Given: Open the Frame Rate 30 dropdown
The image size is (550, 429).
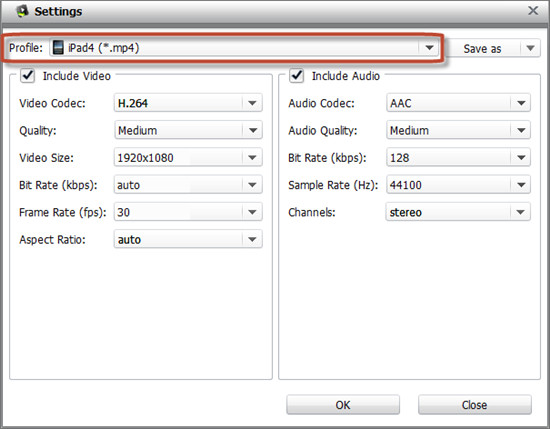Looking at the screenshot, I should coord(188,212).
